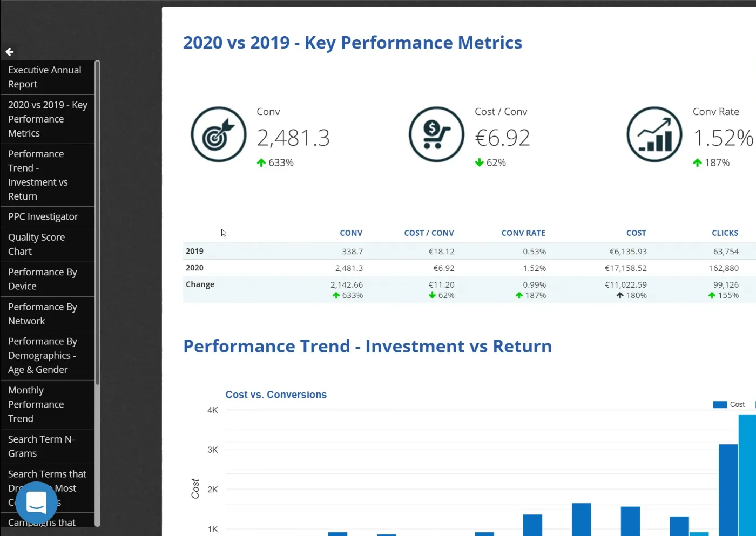Select Performance Trend - Investment vs Return item

(48, 175)
